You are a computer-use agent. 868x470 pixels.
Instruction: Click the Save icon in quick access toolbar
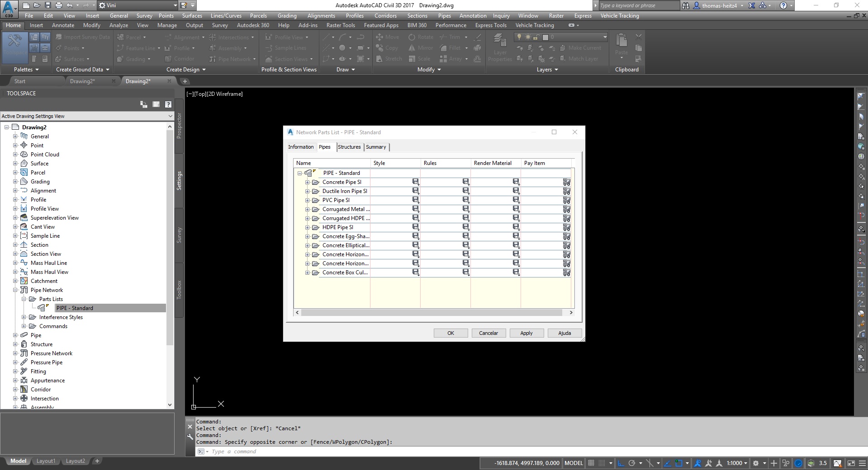click(x=48, y=5)
